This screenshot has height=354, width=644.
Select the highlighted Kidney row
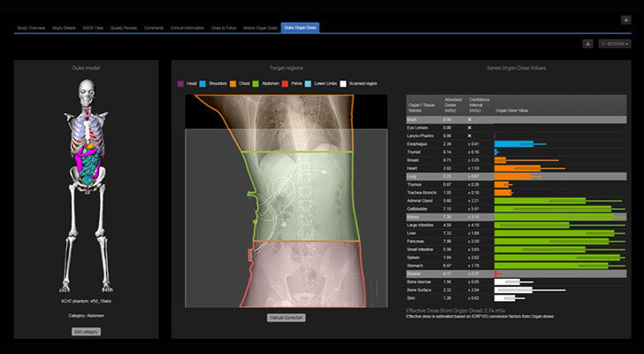pos(517,217)
